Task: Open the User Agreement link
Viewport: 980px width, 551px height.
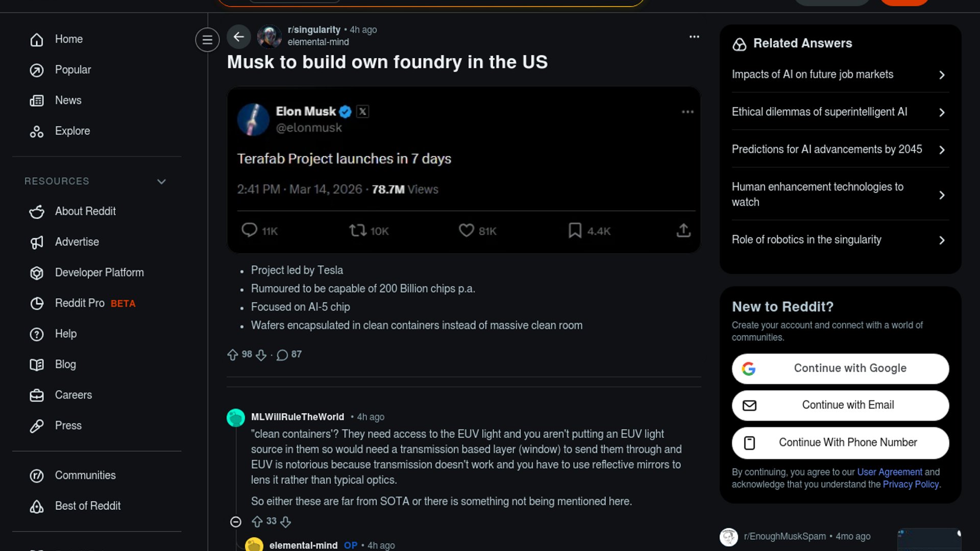Action: (x=889, y=472)
